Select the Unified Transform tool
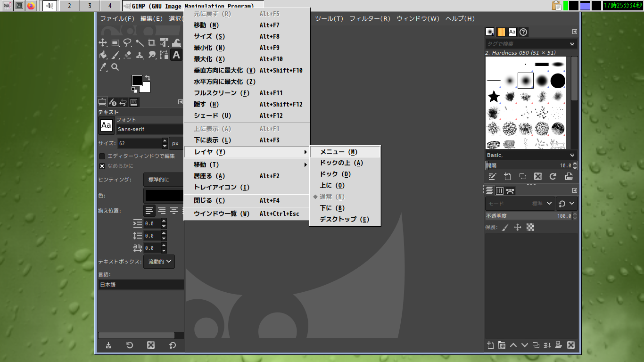The width and height of the screenshot is (644, 362). click(x=164, y=43)
